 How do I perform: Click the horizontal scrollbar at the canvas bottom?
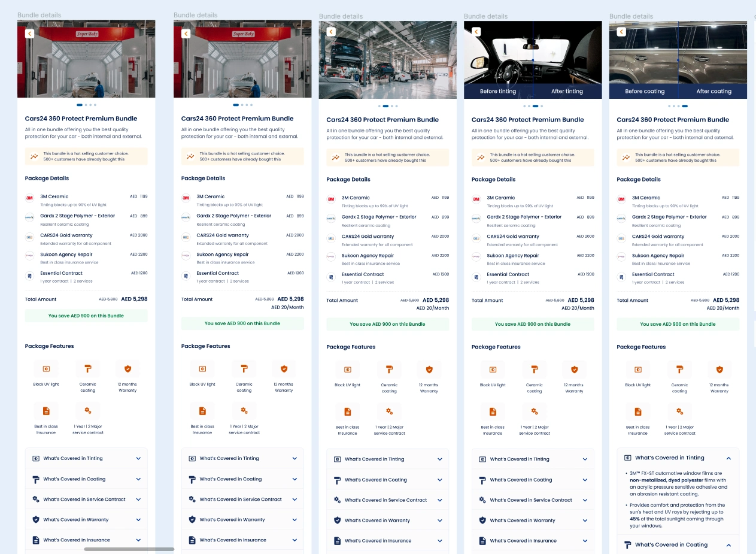129,549
